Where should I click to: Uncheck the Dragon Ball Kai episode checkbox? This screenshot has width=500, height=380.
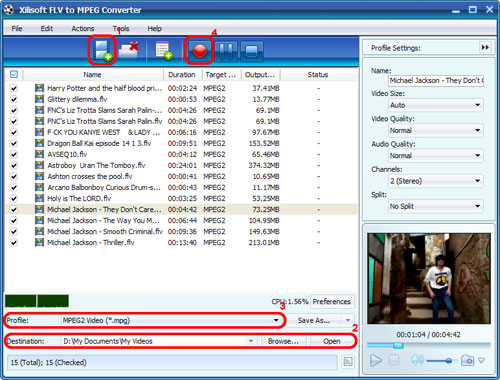click(x=14, y=143)
